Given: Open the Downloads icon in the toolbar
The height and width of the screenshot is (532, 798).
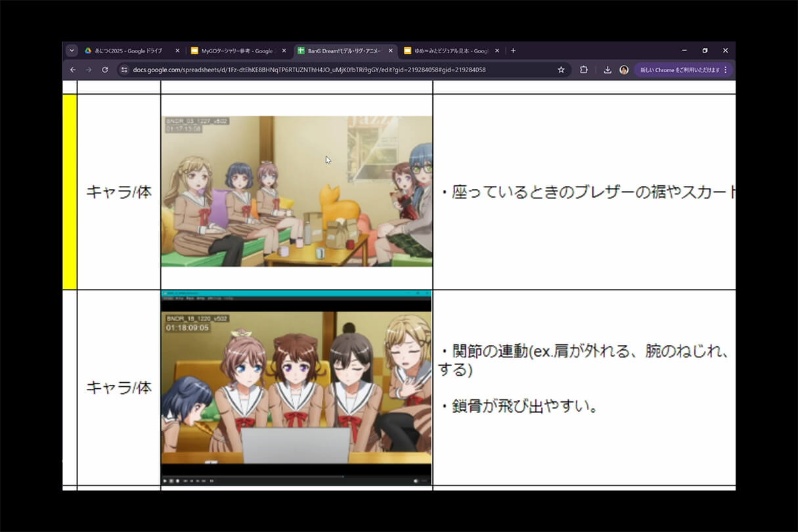Looking at the screenshot, I should click(607, 70).
